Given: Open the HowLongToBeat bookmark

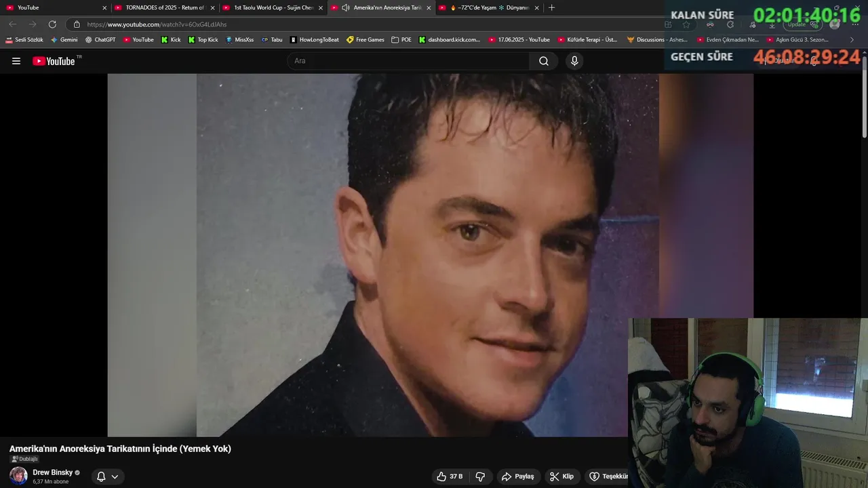Looking at the screenshot, I should [x=315, y=40].
